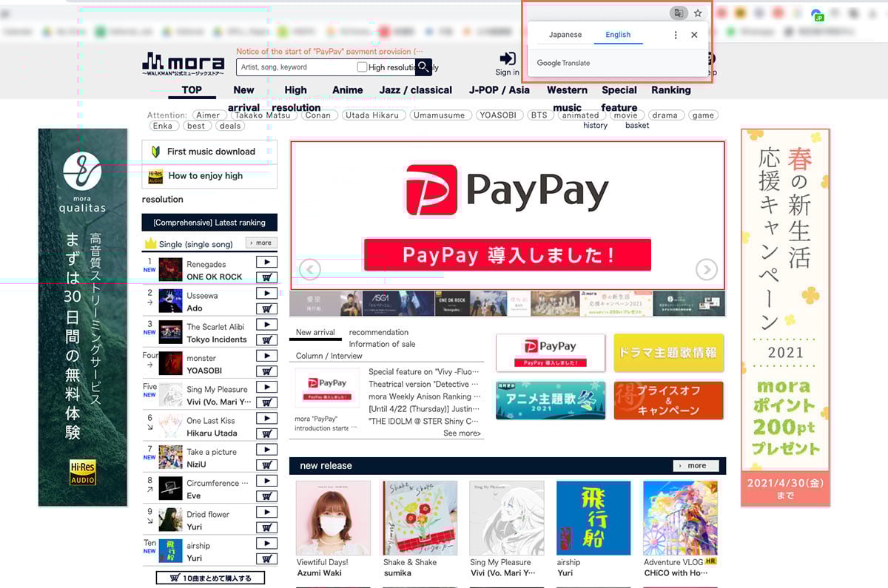The height and width of the screenshot is (588, 888).
Task: Click the large PayPay banner
Action: (508, 215)
